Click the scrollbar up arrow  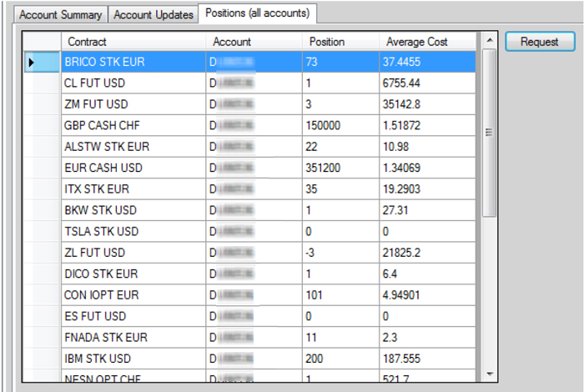click(489, 40)
